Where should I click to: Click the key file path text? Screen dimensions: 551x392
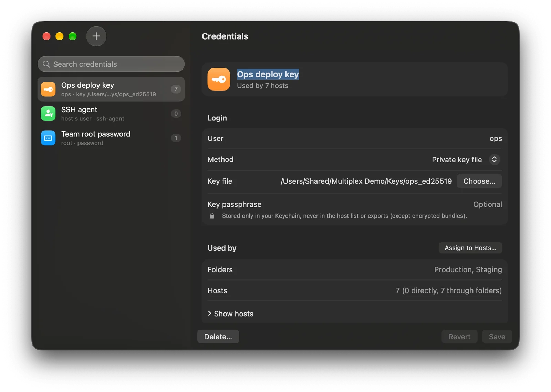point(366,181)
